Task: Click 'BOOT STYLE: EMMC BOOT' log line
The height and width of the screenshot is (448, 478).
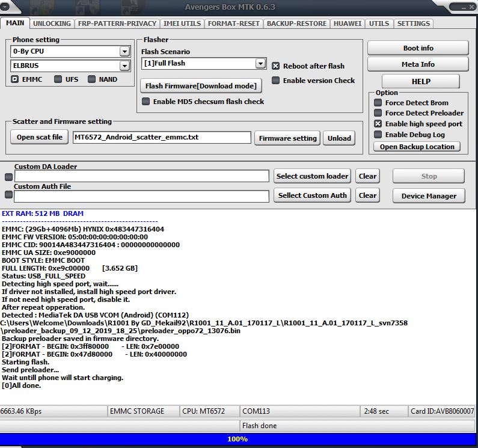Action: pyautogui.click(x=43, y=260)
